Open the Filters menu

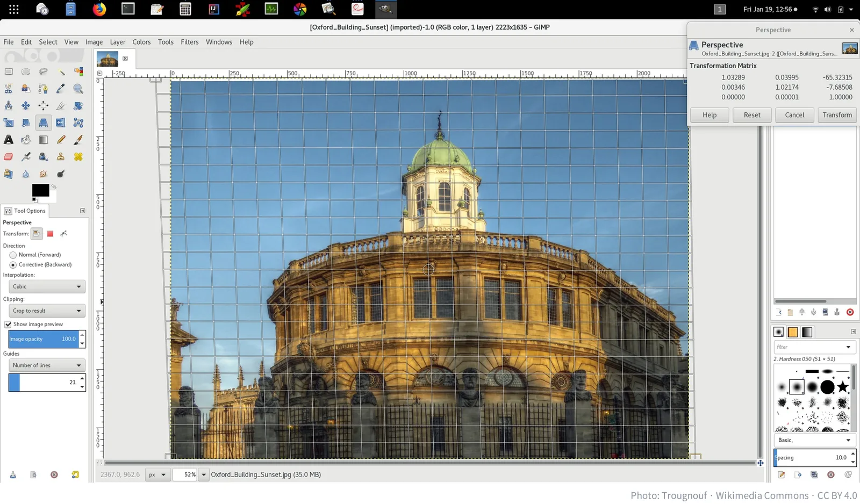tap(189, 42)
